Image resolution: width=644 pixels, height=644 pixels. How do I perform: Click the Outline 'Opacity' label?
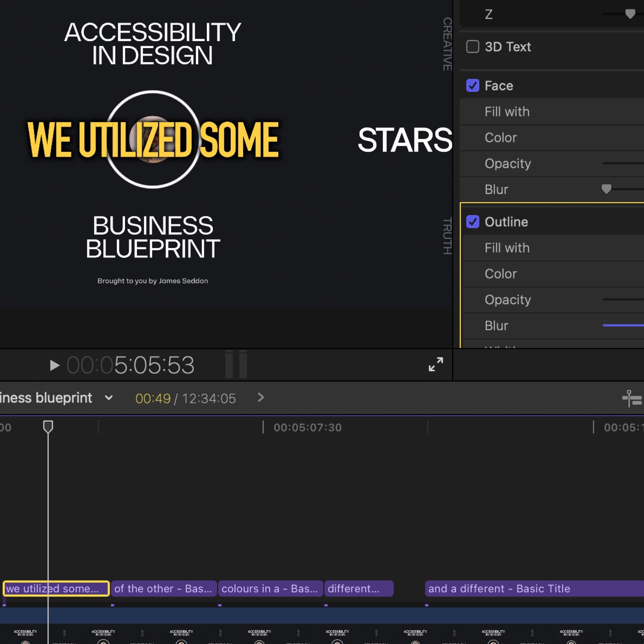click(508, 300)
